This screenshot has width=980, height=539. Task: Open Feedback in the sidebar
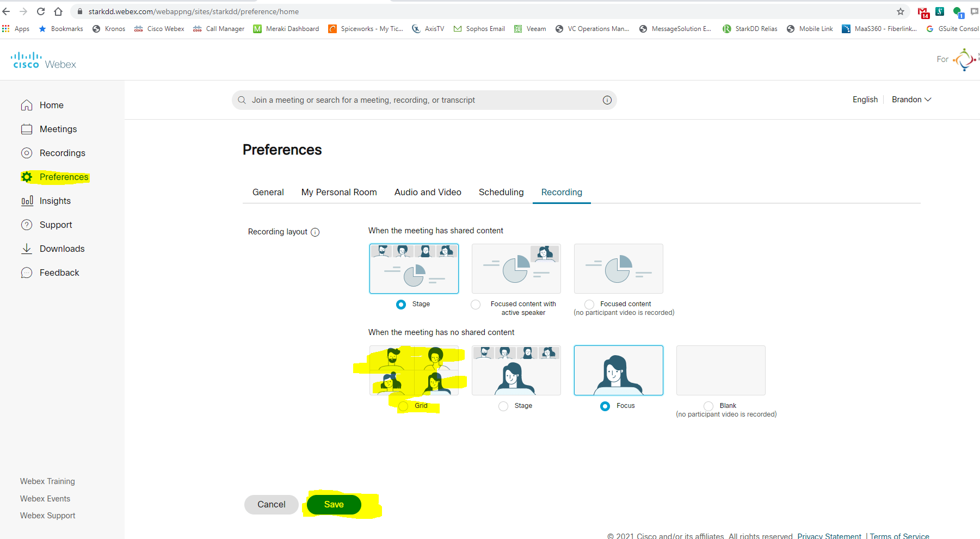(50, 272)
